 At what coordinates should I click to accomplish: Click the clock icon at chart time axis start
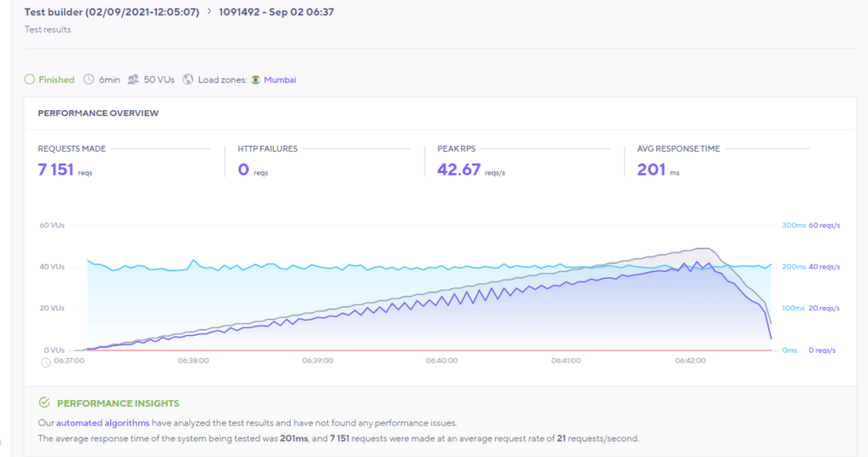click(46, 362)
